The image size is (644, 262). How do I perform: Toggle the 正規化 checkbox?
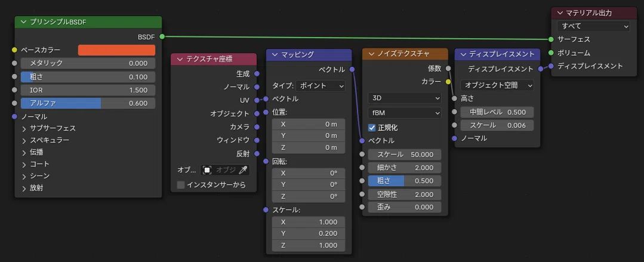(x=372, y=128)
